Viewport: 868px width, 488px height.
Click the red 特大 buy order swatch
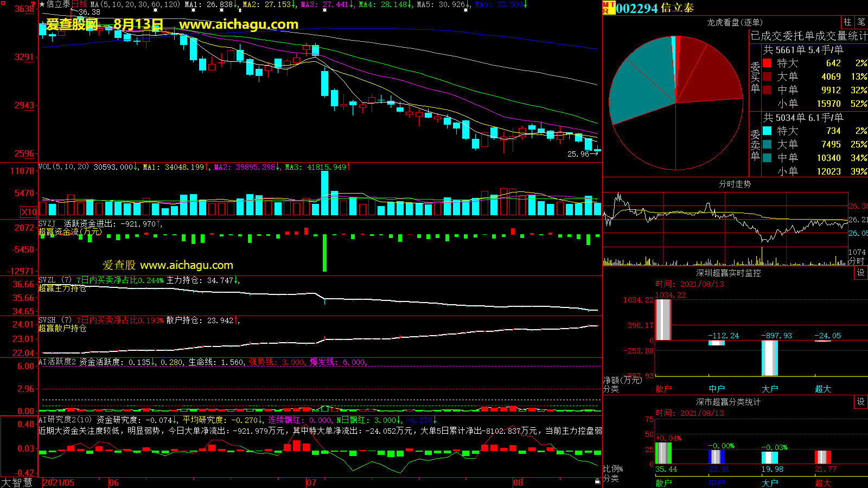(x=767, y=63)
